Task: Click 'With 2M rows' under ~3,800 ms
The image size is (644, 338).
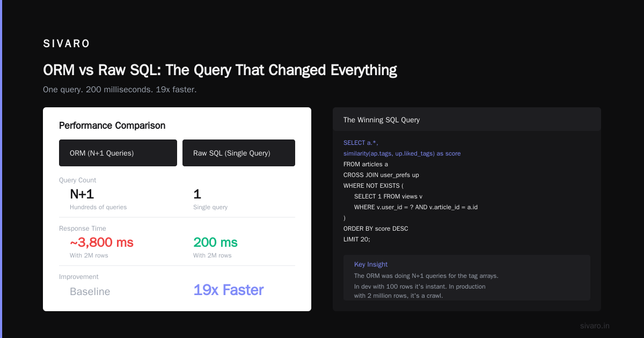Action: (89, 255)
